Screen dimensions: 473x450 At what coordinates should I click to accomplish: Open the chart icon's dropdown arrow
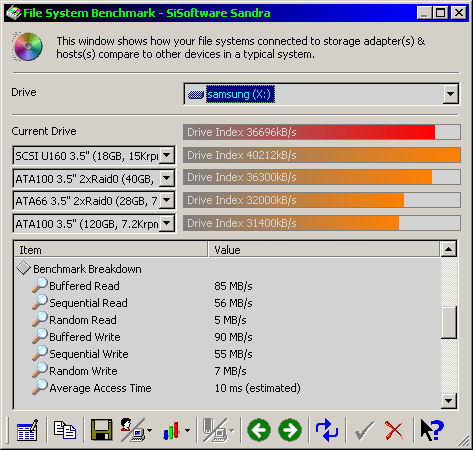(188, 430)
